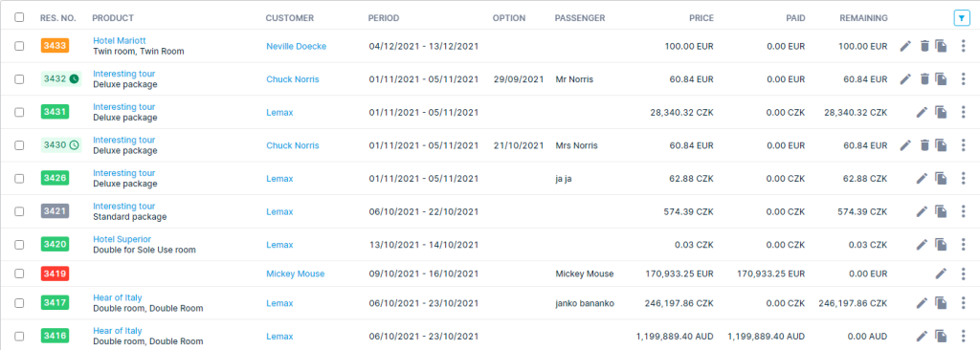The image size is (980, 350).
Task: Open three-dot menu for reservation 3417
Action: [963, 303]
